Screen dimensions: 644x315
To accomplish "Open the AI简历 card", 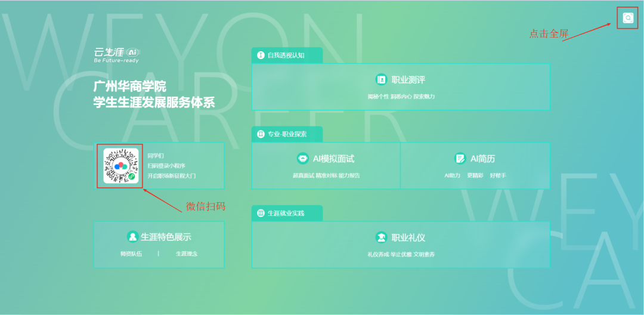I will point(475,165).
